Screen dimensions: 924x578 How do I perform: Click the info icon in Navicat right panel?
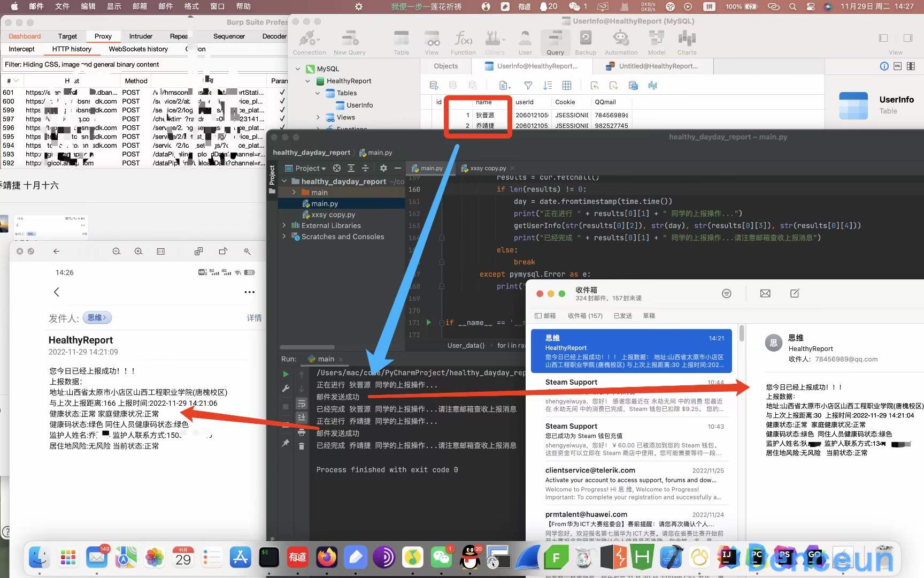point(884,66)
